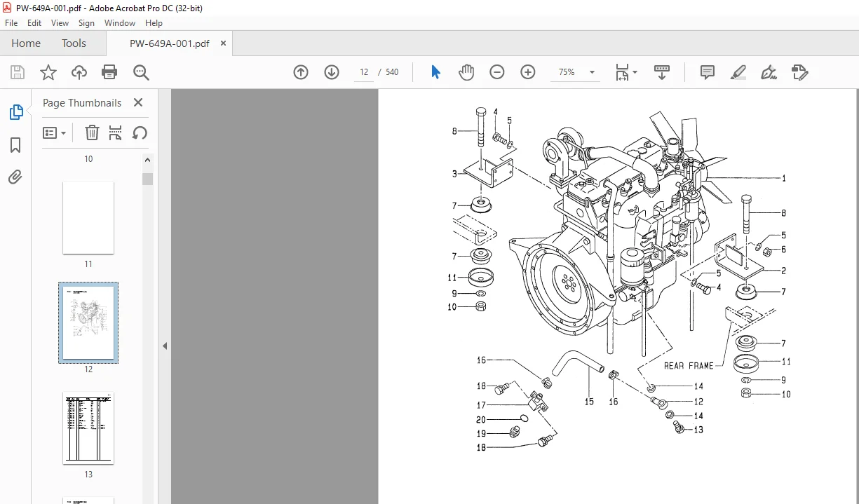Close the PW-649A-001.pdf tab
The image size is (859, 504).
[x=224, y=43]
